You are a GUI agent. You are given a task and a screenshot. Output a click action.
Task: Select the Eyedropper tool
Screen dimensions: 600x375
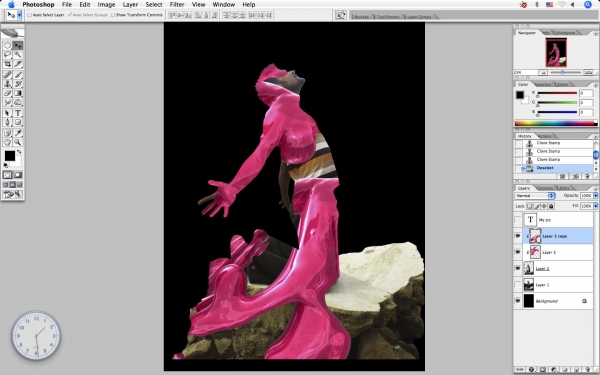click(x=18, y=133)
